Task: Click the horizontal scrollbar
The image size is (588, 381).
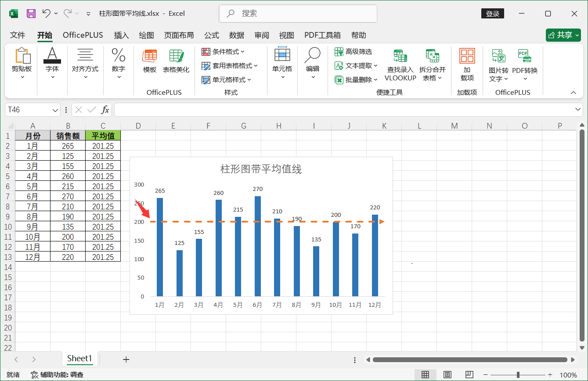Action: point(470,359)
